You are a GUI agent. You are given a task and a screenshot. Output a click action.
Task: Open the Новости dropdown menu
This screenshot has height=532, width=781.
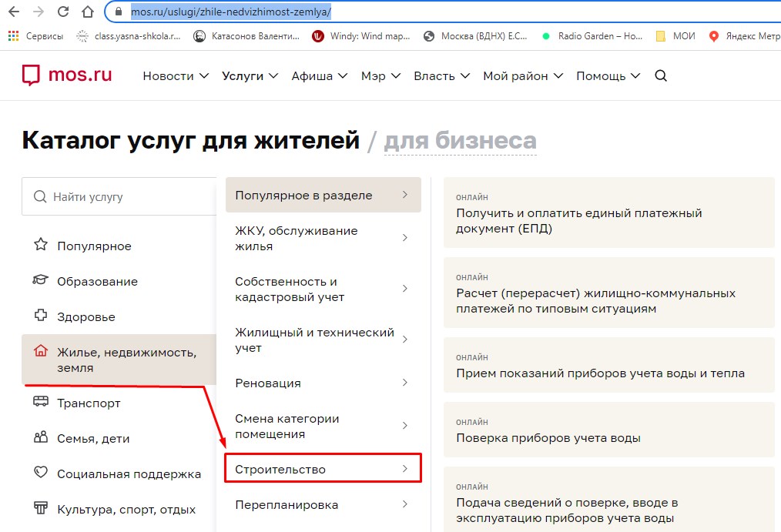tap(176, 75)
